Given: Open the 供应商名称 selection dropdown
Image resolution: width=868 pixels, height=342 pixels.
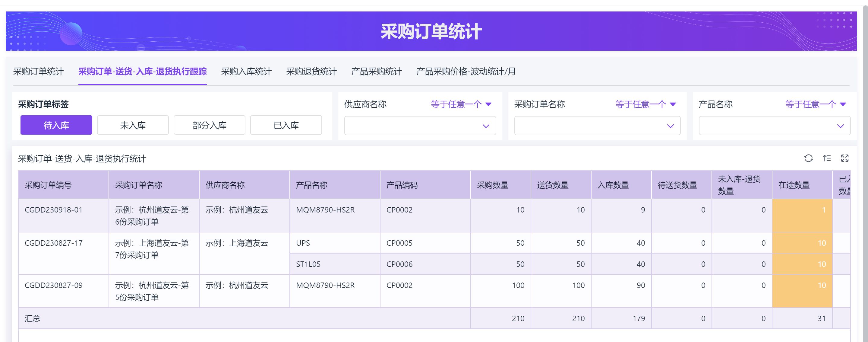Looking at the screenshot, I should (x=420, y=126).
